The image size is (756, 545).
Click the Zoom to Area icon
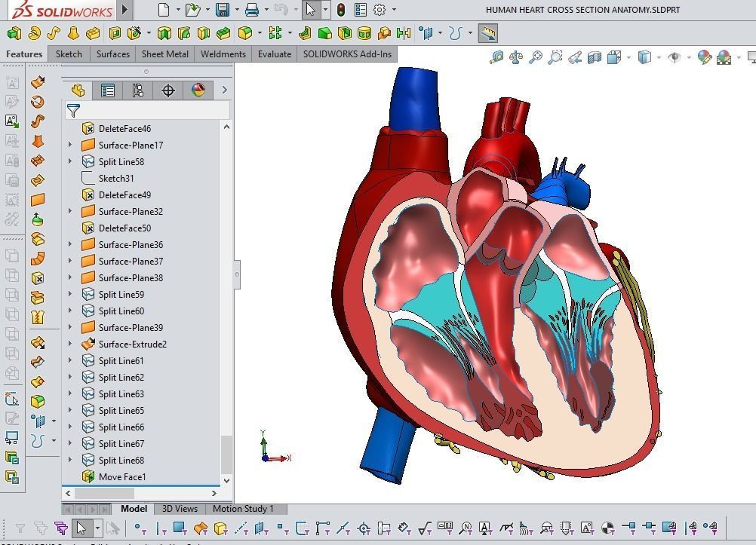pos(555,58)
